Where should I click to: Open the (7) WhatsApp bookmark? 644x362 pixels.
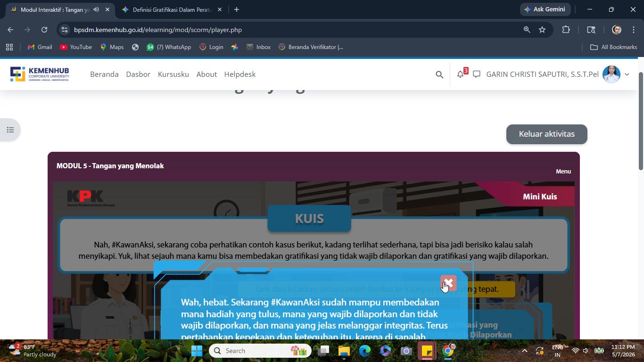point(169,47)
